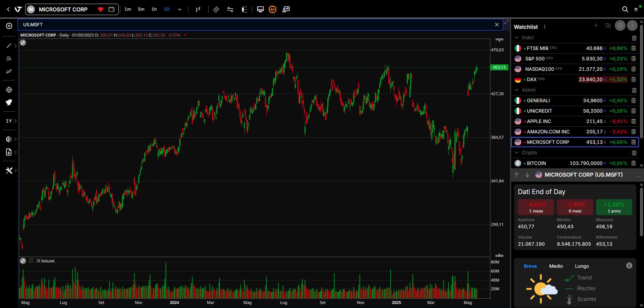Open the shapes tool in left sidebar

coord(9,58)
